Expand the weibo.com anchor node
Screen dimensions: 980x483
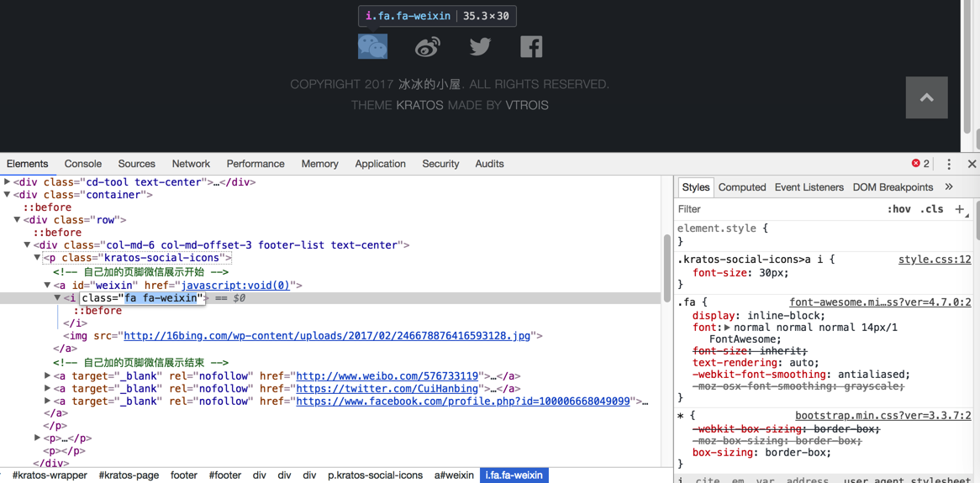click(x=48, y=375)
